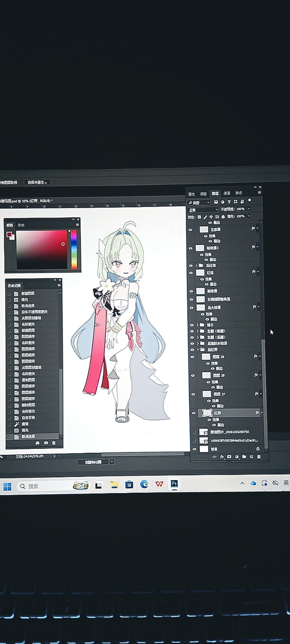Click the lock image pixels brush icon
This screenshot has height=644, width=290.
point(205,217)
